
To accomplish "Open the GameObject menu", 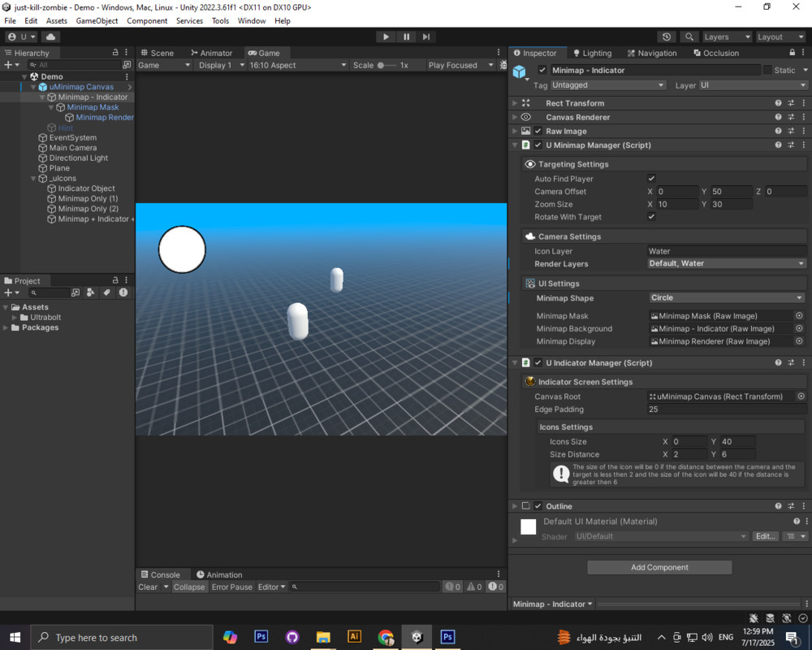I will tap(97, 21).
